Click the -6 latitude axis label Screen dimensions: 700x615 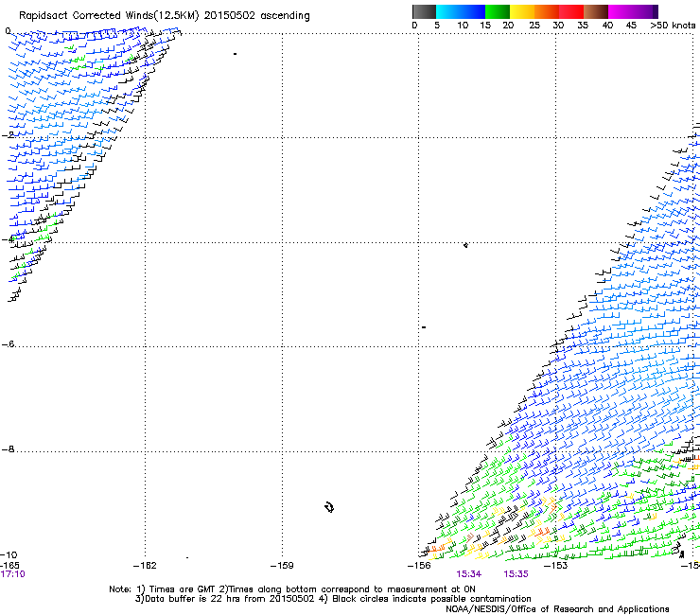click(8, 343)
